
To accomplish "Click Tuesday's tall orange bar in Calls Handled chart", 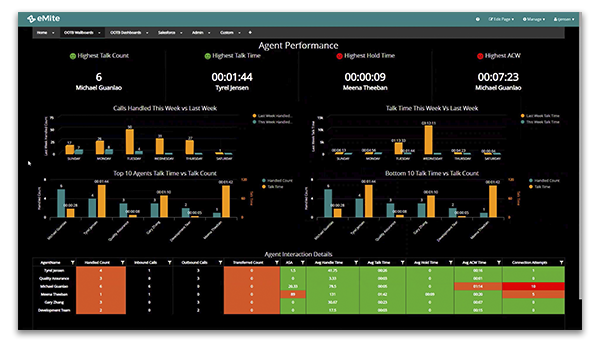I will (x=130, y=142).
